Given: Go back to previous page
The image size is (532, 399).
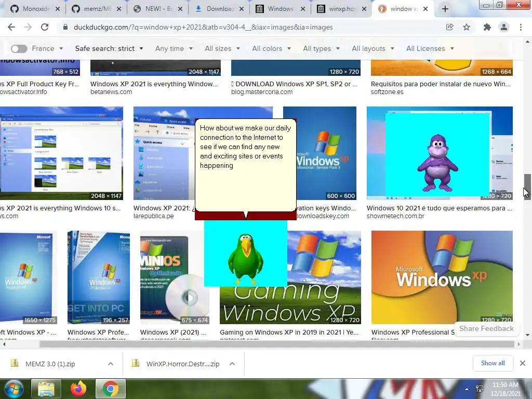Looking at the screenshot, I should pyautogui.click(x=11, y=27).
